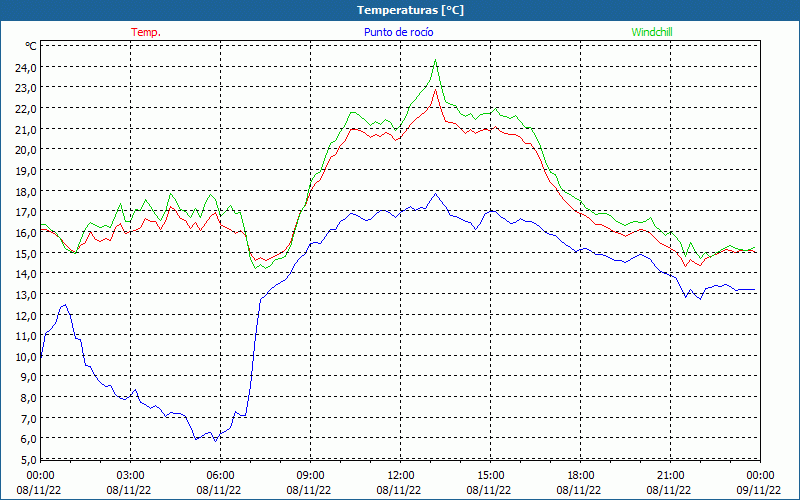Click the 19,0 y-axis label
Screen dimensions: 800x500
tap(26, 170)
